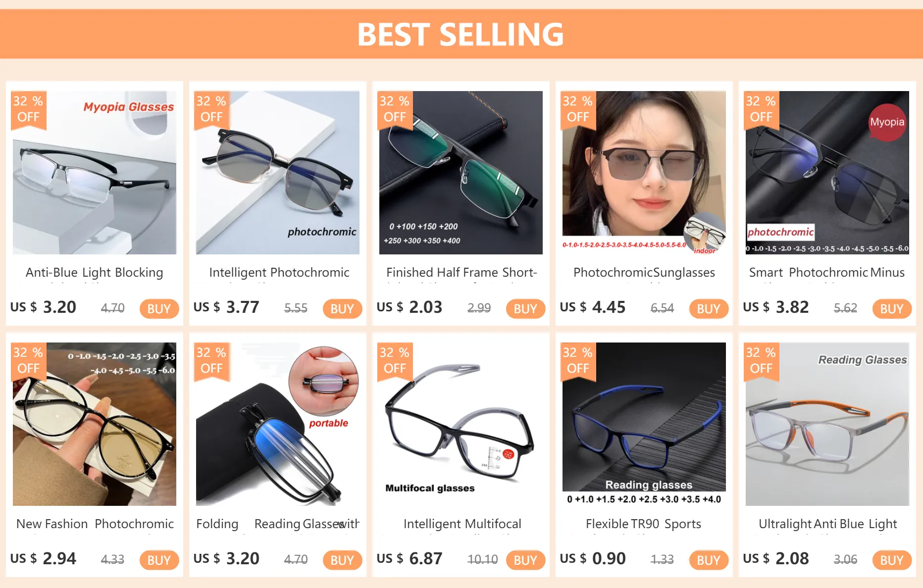The width and height of the screenshot is (923, 588).
Task: Open the green-lens half frame glasses image
Action: click(461, 172)
